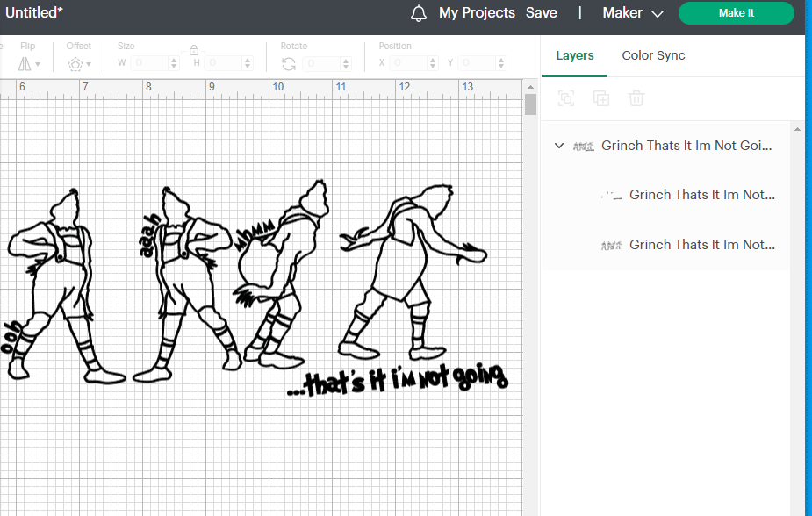The width and height of the screenshot is (812, 516).
Task: Click the Position Y stepper arrows
Action: coord(500,63)
